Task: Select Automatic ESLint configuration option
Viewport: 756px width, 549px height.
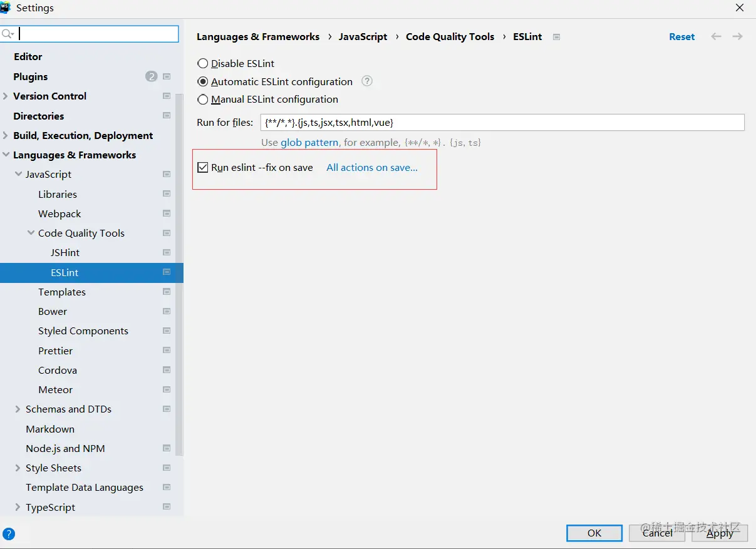Action: (x=203, y=81)
